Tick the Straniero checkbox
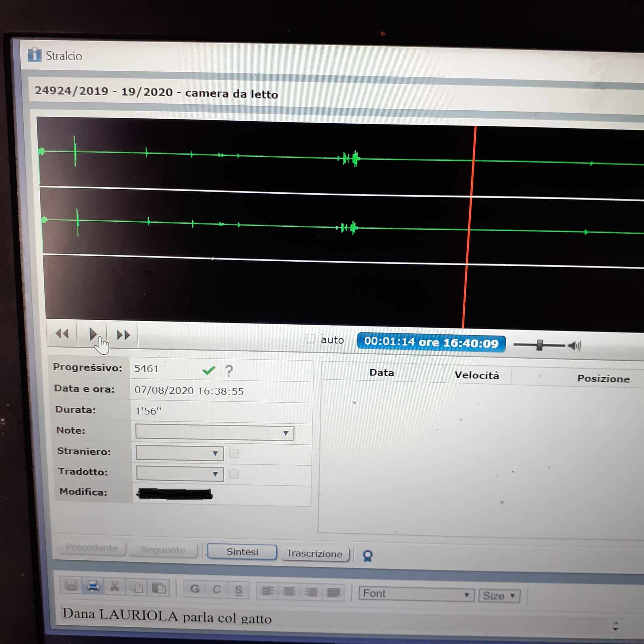This screenshot has height=644, width=644. (234, 453)
